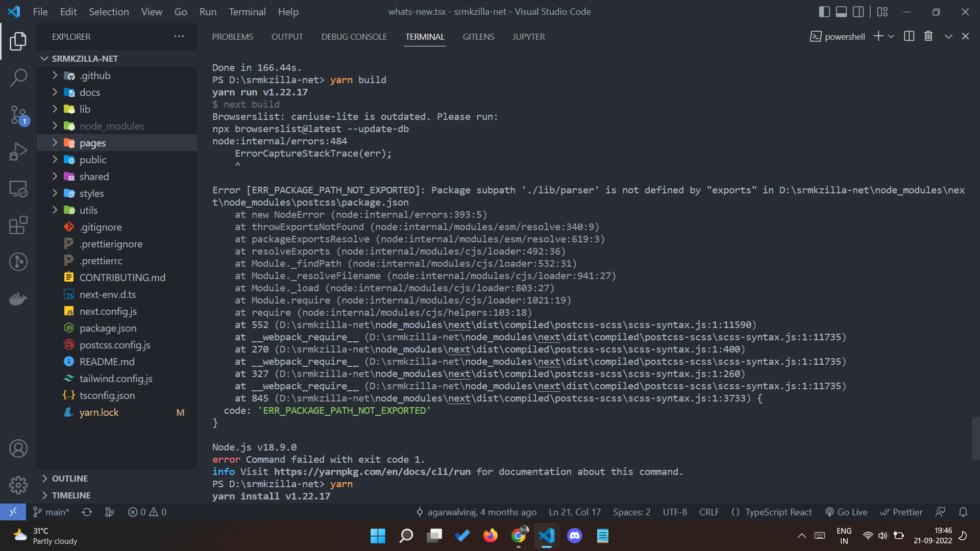This screenshot has width=980, height=551.
Task: Open the Terminal menu
Action: point(247,11)
